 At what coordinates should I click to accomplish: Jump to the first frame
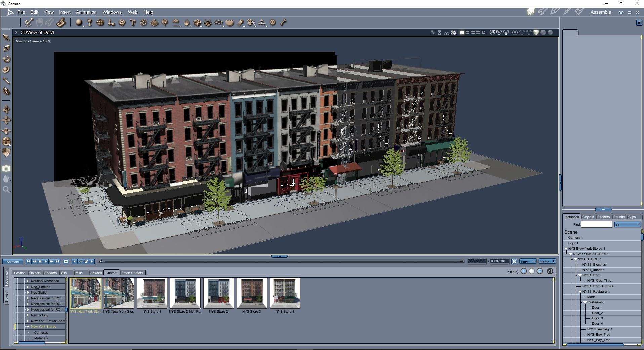tap(29, 261)
